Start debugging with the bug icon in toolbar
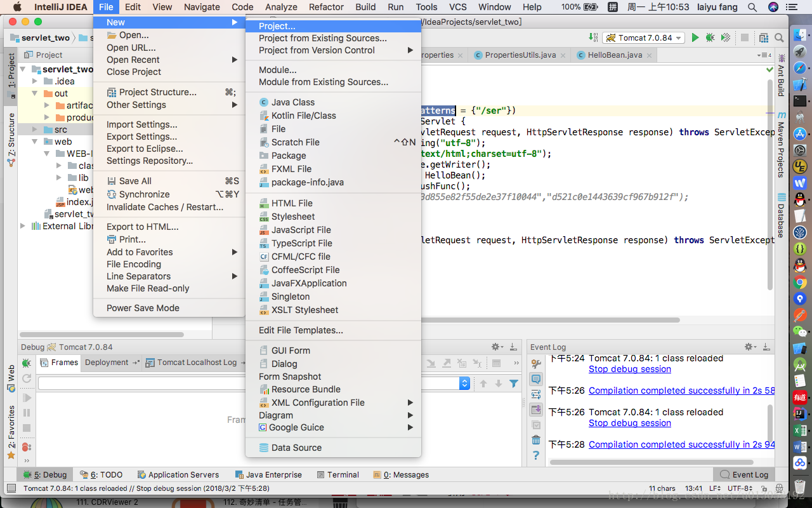 (710, 38)
